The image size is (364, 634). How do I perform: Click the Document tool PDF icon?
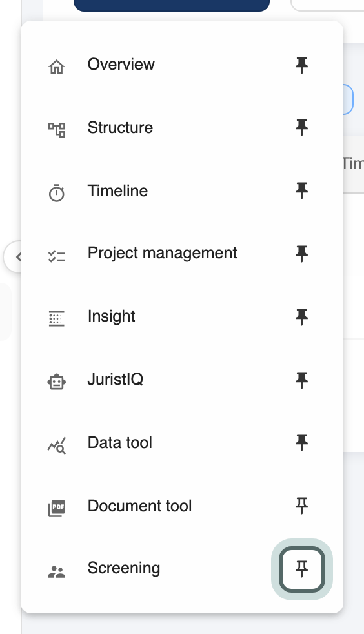pyautogui.click(x=57, y=508)
